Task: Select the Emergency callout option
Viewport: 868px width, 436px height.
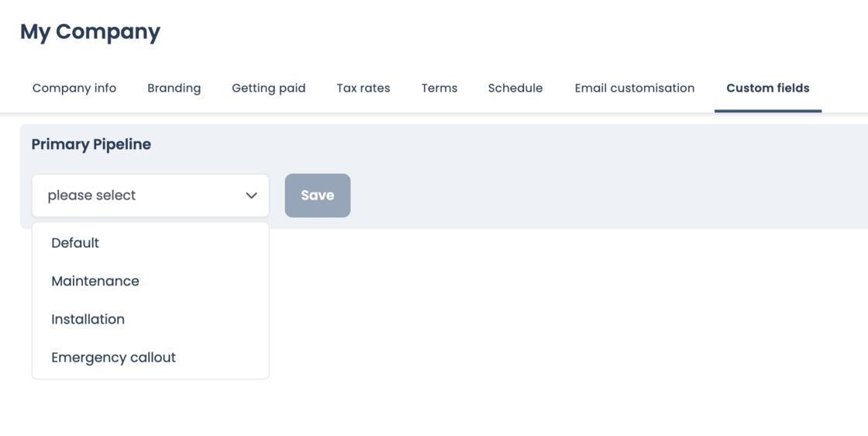Action: [x=113, y=358]
